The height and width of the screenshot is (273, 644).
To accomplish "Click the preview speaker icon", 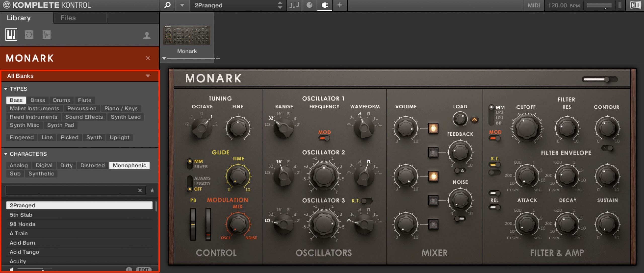I will point(12,269).
